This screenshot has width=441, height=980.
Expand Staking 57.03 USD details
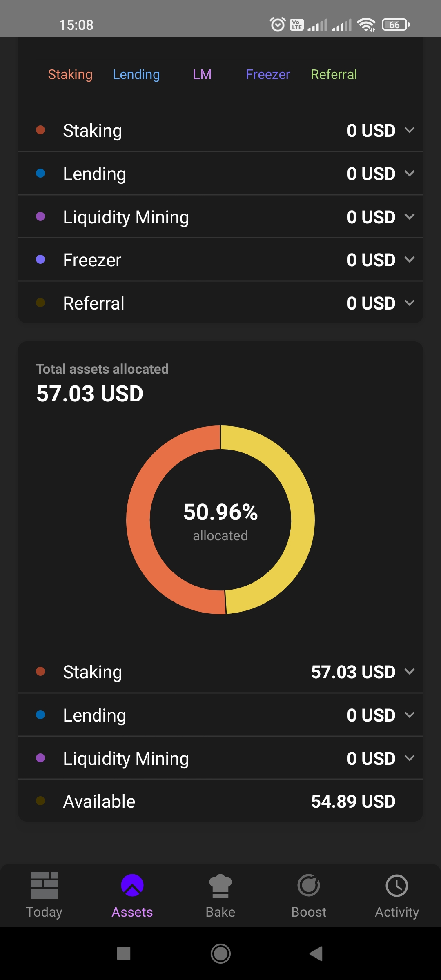(410, 672)
